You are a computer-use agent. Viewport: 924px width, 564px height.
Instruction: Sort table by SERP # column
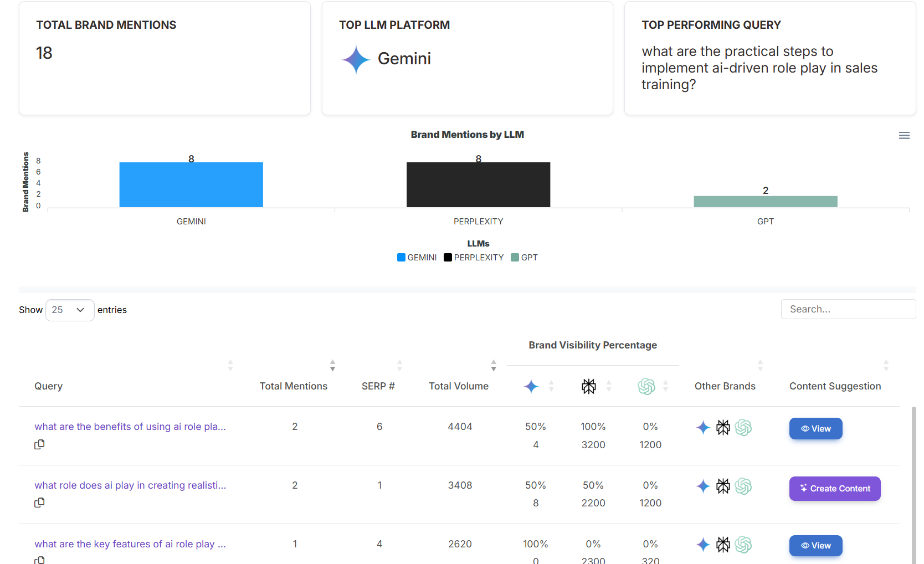(399, 366)
